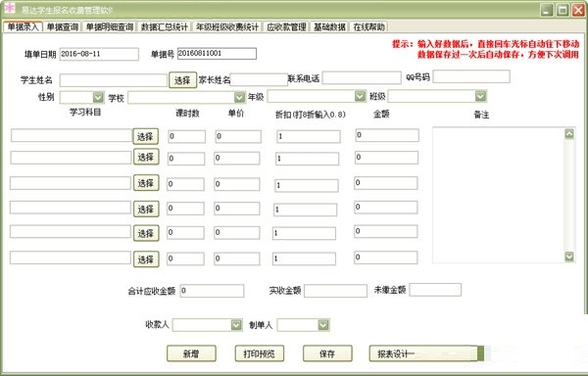Viewport: 588px width, 376px height.
Task: Focus the 学生姓名 input field
Action: coord(114,80)
